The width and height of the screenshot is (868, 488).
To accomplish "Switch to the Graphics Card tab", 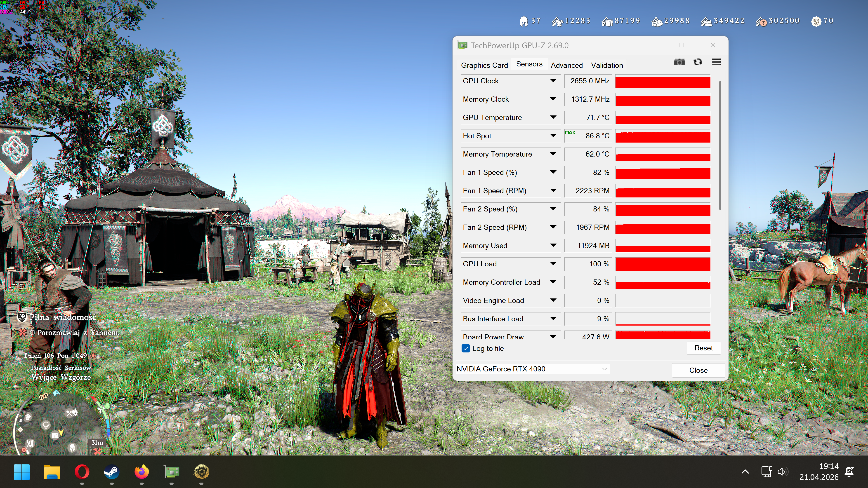I will 484,65.
